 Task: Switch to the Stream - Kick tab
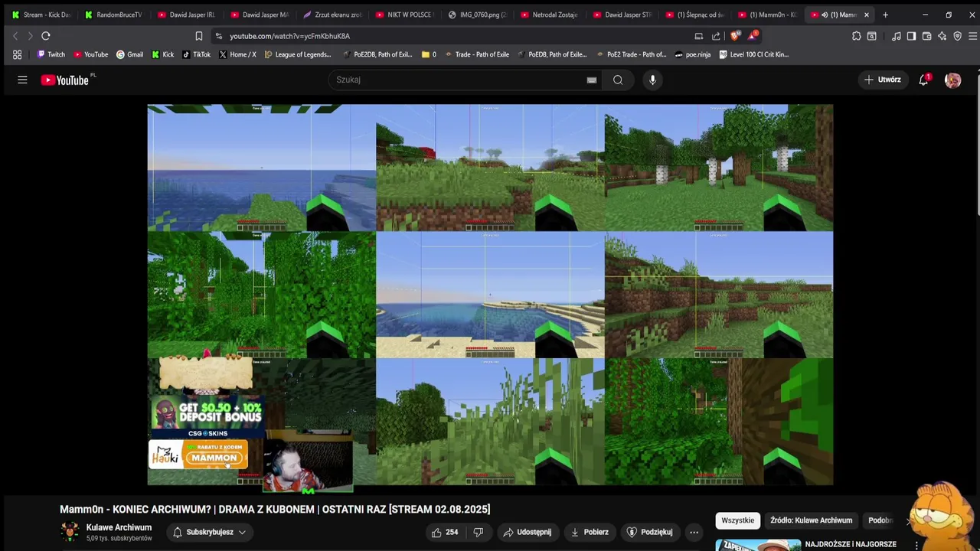click(x=41, y=15)
